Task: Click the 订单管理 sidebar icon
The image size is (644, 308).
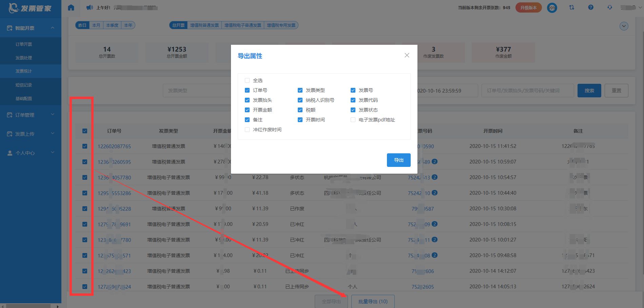Action: click(x=9, y=115)
